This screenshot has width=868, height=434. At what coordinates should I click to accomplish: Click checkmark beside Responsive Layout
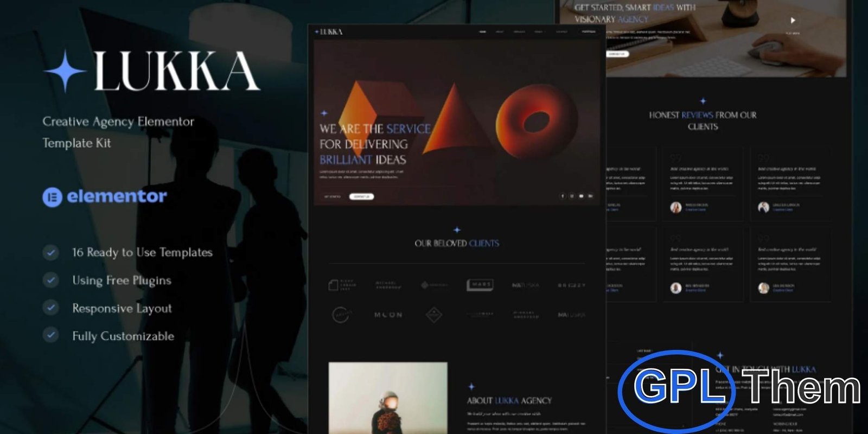[51, 308]
